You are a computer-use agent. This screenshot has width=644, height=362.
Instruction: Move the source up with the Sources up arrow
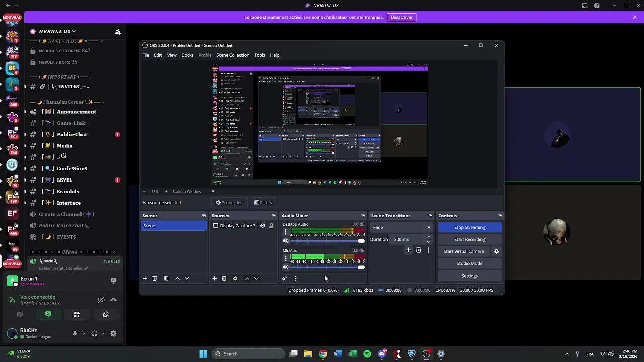(x=247, y=278)
